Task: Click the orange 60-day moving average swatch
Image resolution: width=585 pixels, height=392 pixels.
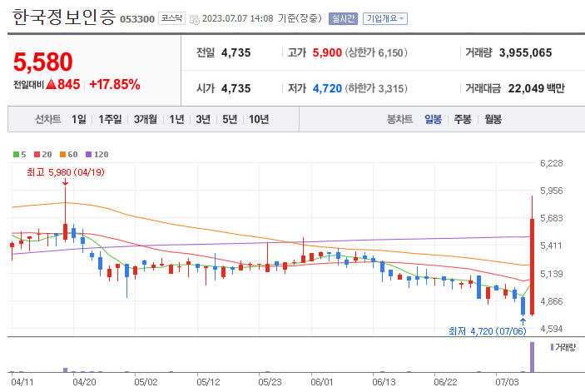Action: point(62,155)
